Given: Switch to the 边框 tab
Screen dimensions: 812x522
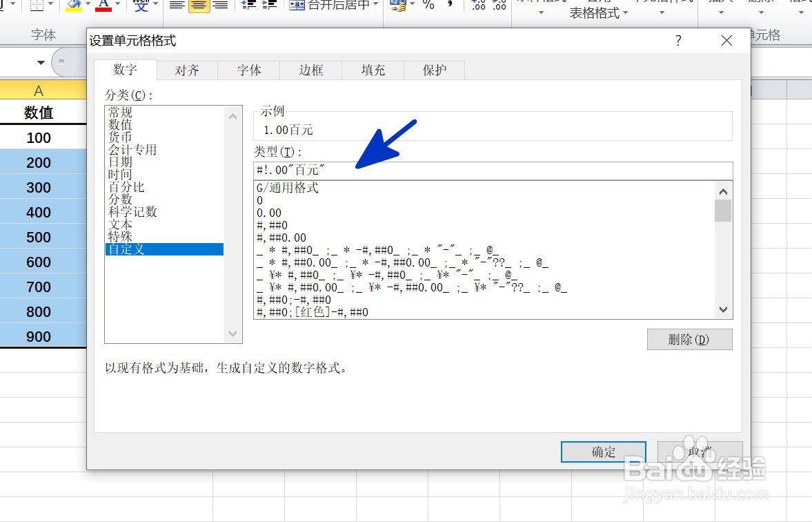Looking at the screenshot, I should [x=311, y=70].
